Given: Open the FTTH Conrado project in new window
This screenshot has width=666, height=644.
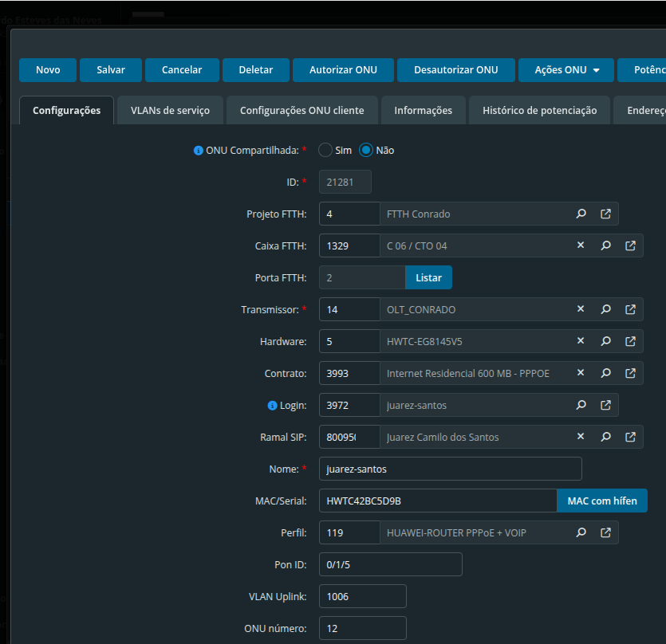Looking at the screenshot, I should pyautogui.click(x=605, y=214).
